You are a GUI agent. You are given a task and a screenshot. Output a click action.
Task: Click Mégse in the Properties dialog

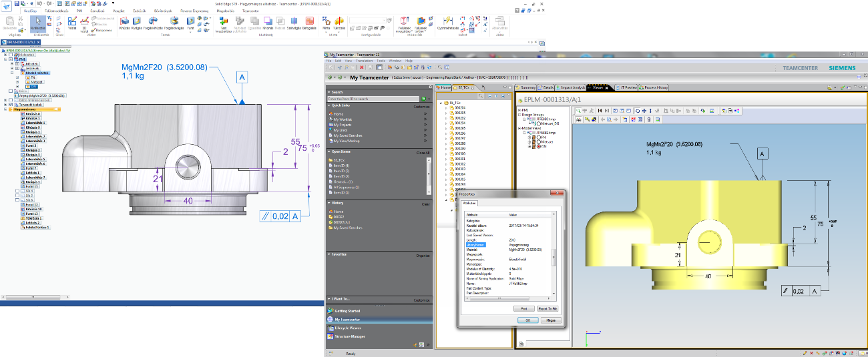550,320
